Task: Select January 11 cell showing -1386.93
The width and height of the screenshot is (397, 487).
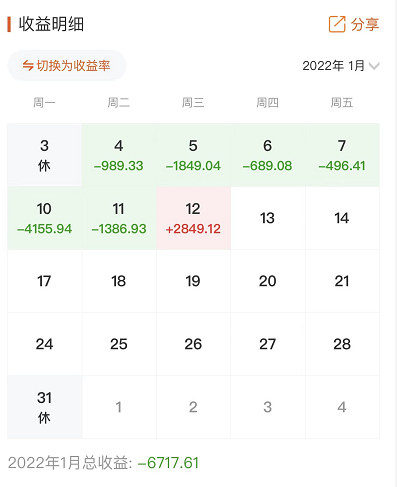Action: tap(119, 218)
